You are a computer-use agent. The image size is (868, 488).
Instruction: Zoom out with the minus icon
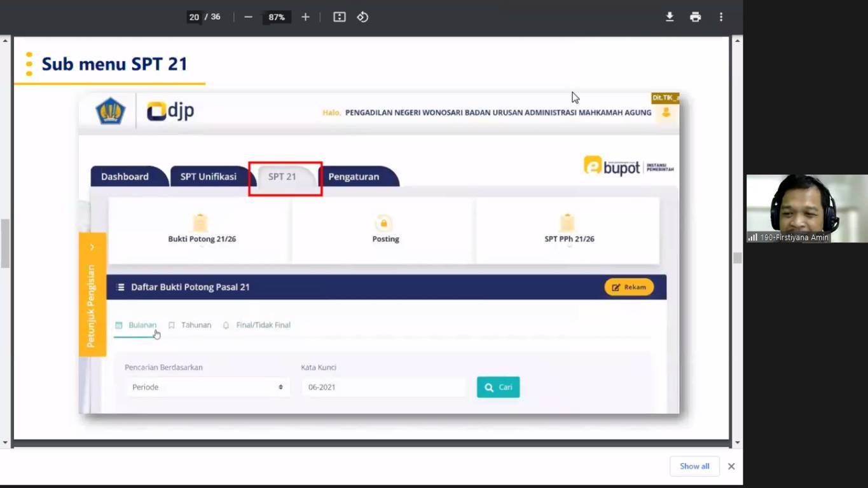point(249,17)
